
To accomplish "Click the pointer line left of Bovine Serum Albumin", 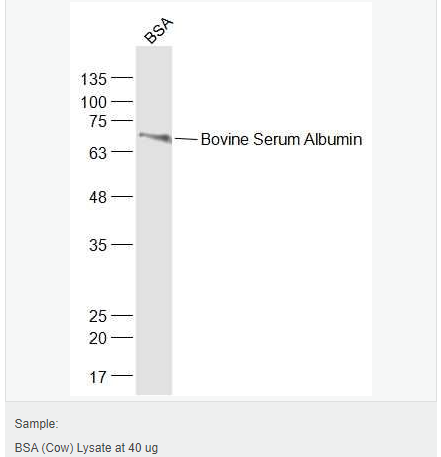I will tap(186, 139).
